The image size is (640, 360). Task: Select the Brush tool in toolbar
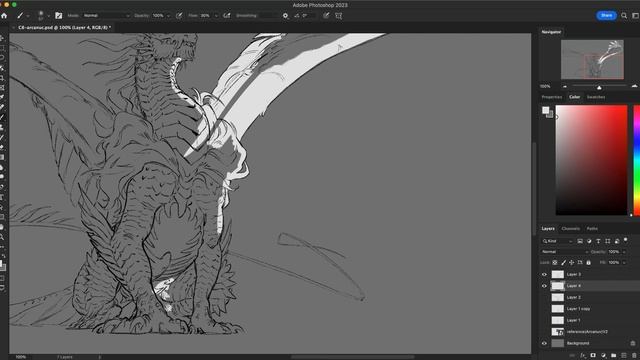(2, 118)
